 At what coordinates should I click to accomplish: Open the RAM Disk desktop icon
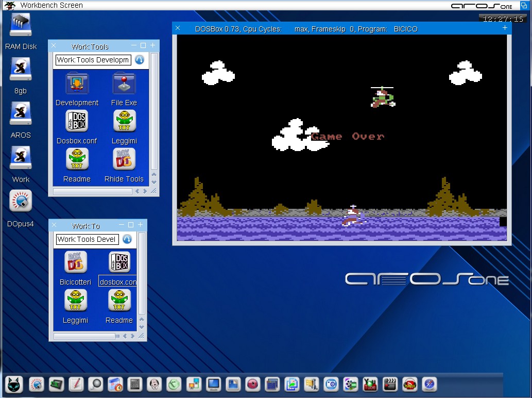[21, 25]
